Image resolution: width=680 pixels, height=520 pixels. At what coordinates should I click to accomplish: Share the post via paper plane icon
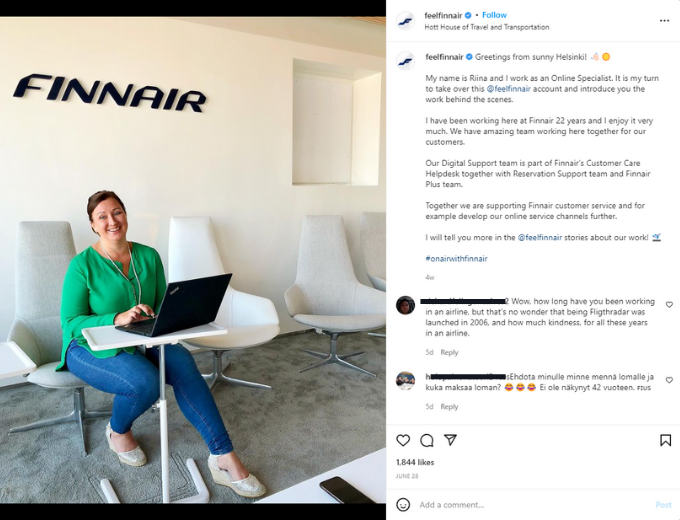click(451, 440)
